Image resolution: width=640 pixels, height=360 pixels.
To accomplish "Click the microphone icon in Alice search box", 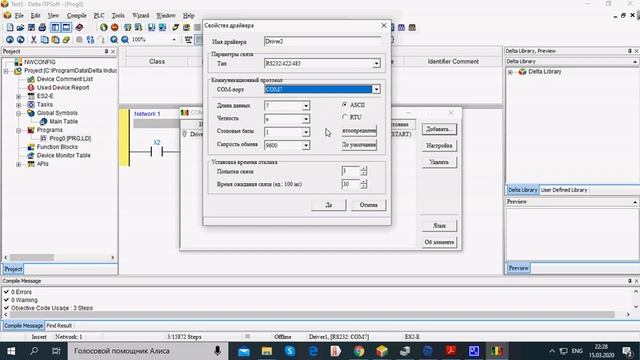I will point(218,351).
